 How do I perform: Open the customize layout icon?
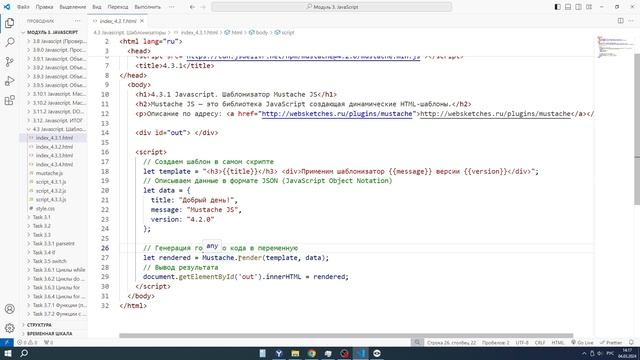pos(589,7)
